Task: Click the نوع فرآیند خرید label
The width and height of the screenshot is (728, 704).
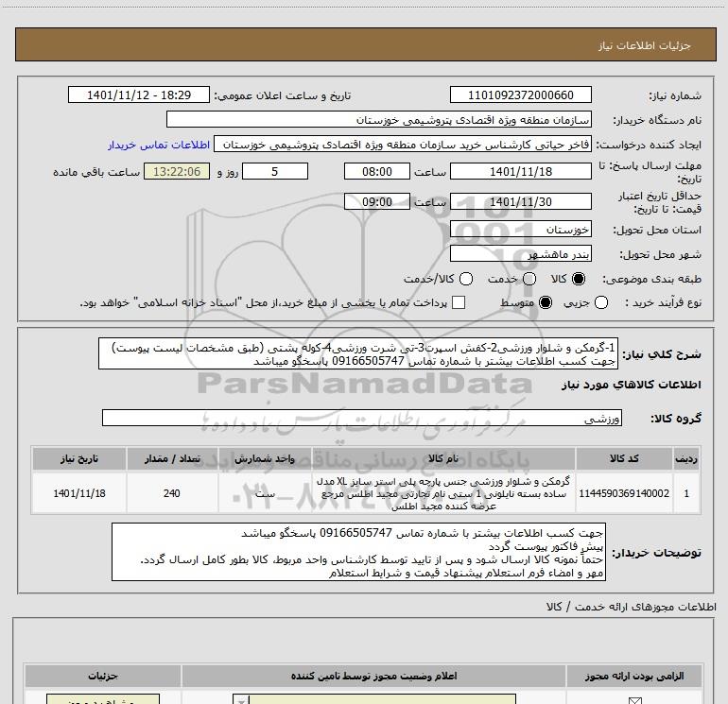Action: pyautogui.click(x=663, y=302)
